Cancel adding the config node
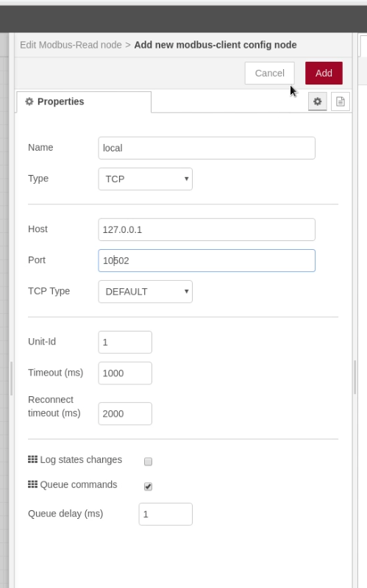The image size is (367, 588). click(x=270, y=73)
